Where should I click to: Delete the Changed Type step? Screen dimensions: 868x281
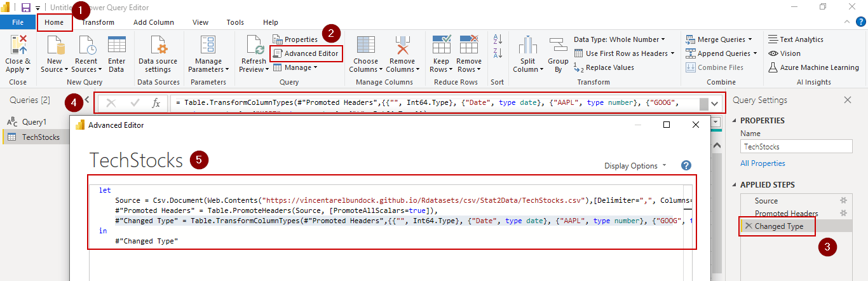pos(749,226)
